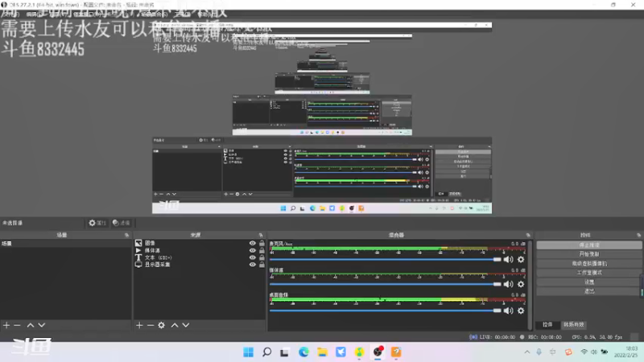This screenshot has height=362, width=644.
Task: Open Task View from the taskbar
Action: tap(285, 352)
